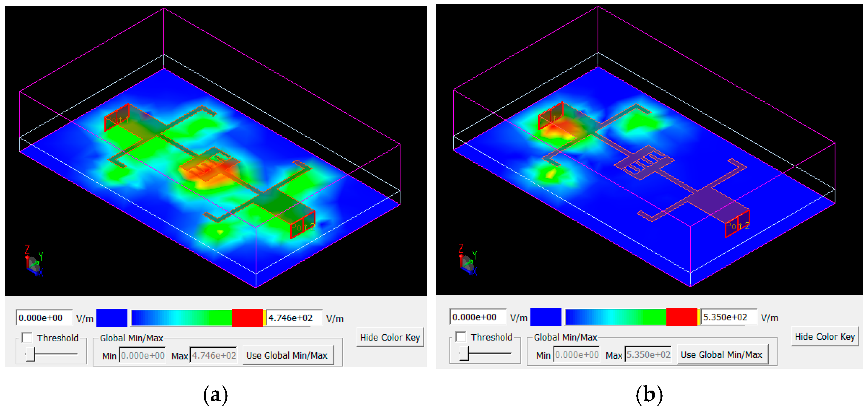Click the red maximum color swatch in panel (b)
The image size is (868, 410).
pyautogui.click(x=682, y=317)
